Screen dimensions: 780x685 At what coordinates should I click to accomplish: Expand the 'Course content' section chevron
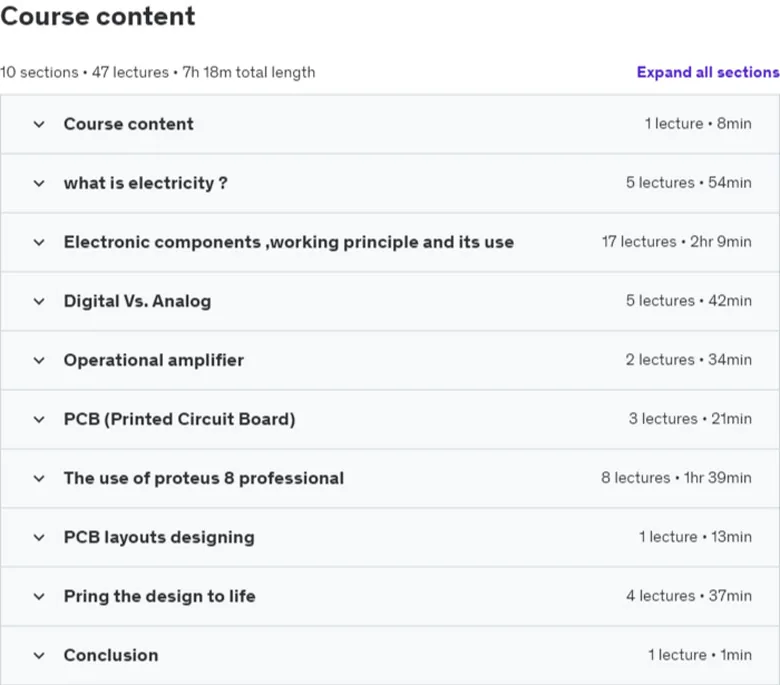click(39, 124)
